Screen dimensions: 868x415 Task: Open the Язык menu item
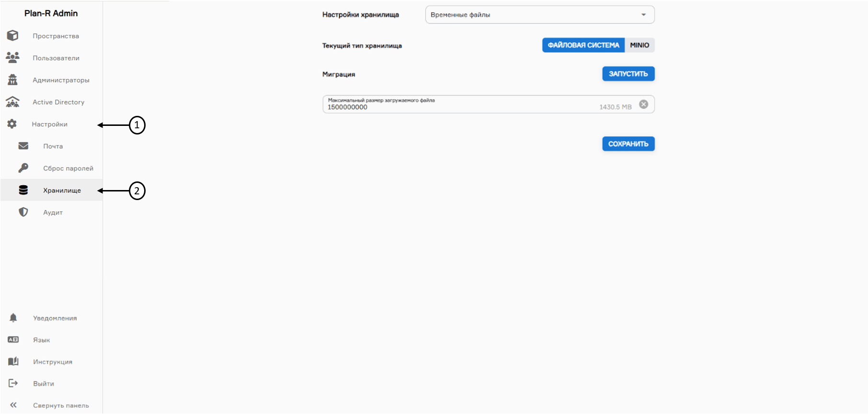[x=42, y=340]
